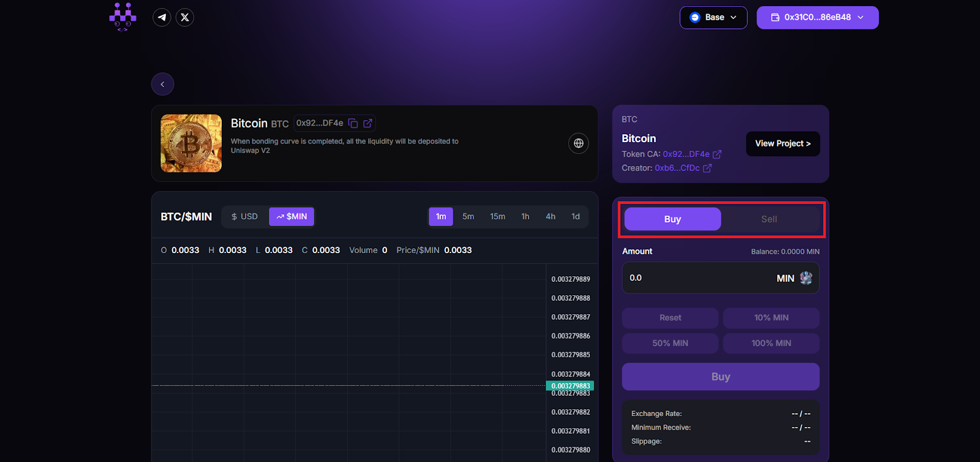Click the Token CA address link
The image size is (980, 462).
click(x=686, y=154)
